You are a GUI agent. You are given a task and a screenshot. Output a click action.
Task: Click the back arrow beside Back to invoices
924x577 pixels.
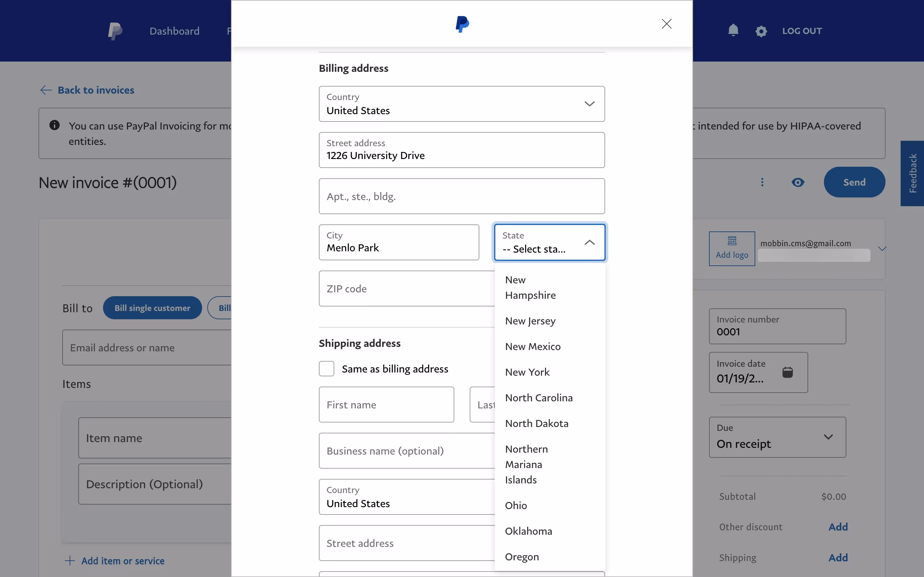click(x=46, y=90)
